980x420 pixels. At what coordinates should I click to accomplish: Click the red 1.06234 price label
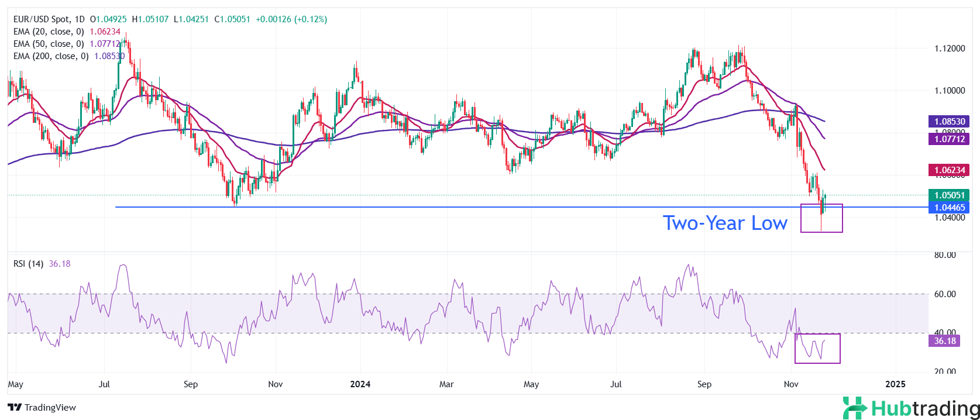949,170
